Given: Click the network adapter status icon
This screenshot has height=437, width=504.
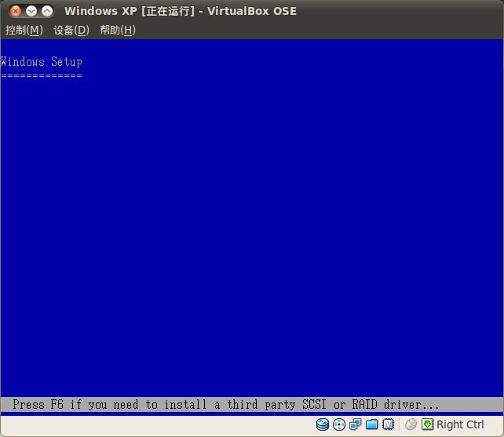Looking at the screenshot, I should [356, 424].
